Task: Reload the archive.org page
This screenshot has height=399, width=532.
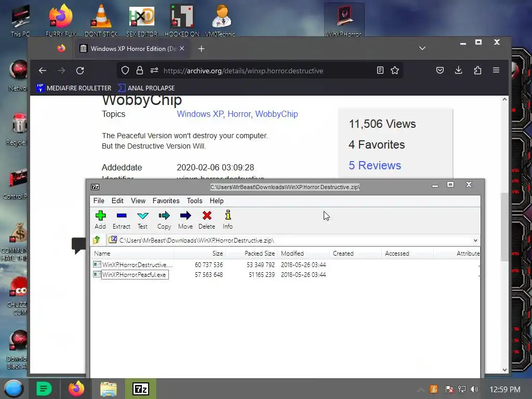Action: 80,71
